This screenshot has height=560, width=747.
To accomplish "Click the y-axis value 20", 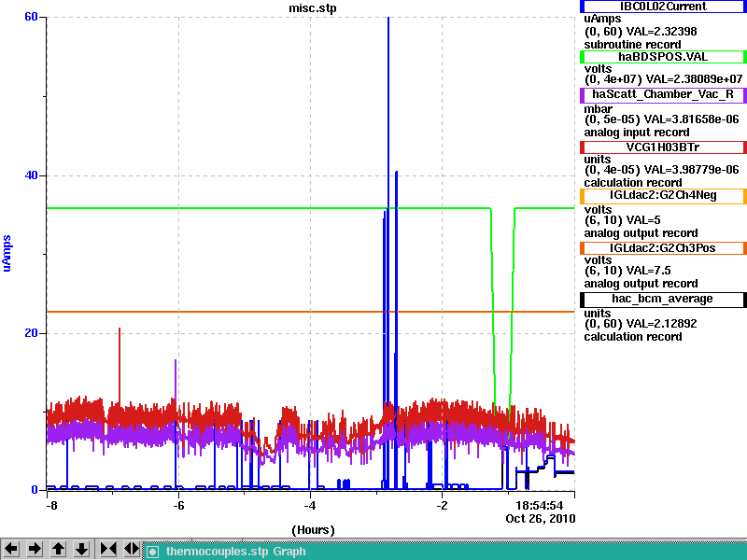I will point(31,333).
